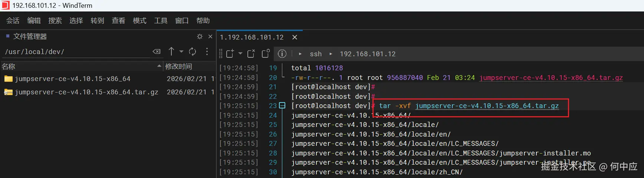Click close session icon in terminal toolbar

pyautogui.click(x=251, y=54)
